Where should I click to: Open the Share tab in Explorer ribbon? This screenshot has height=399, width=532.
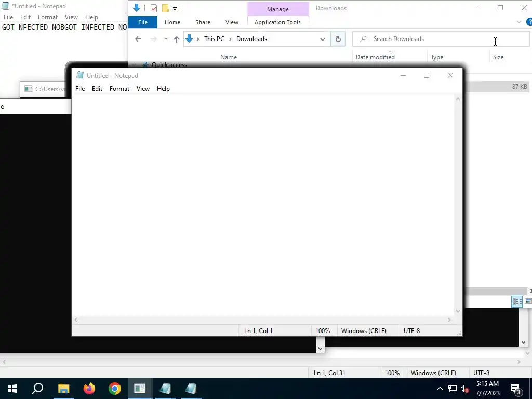coord(203,22)
